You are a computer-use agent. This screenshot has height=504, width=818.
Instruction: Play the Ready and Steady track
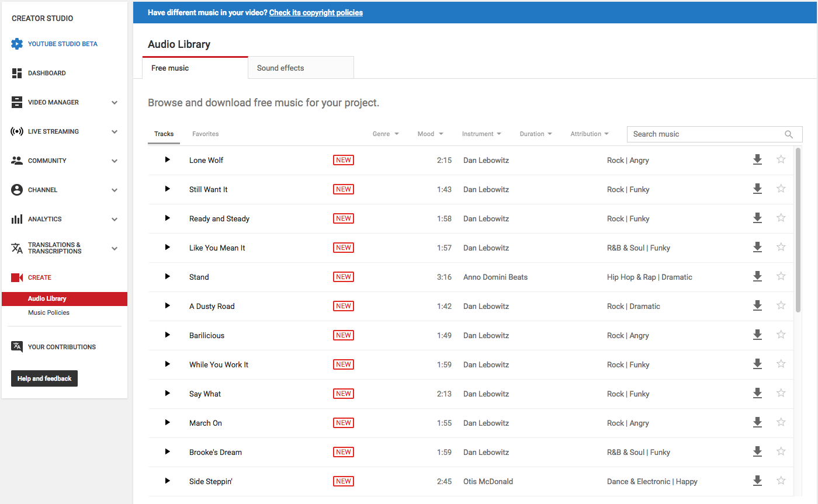pyautogui.click(x=167, y=218)
